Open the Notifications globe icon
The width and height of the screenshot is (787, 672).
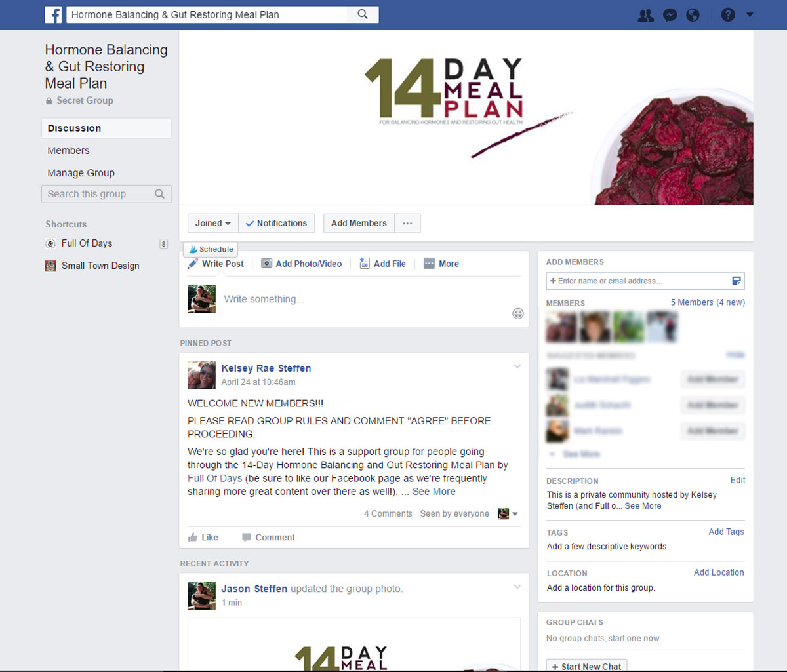coord(693,15)
